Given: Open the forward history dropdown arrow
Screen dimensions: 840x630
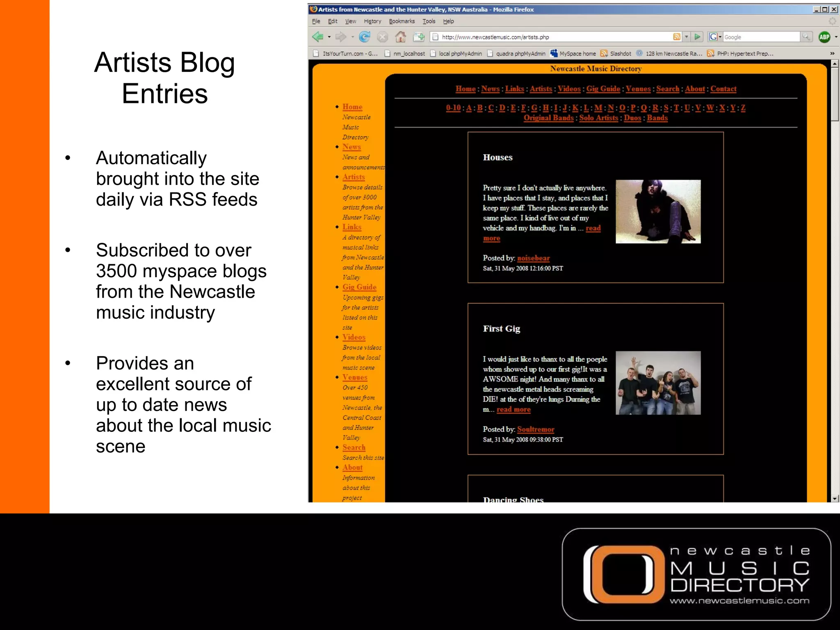Looking at the screenshot, I should [x=352, y=37].
